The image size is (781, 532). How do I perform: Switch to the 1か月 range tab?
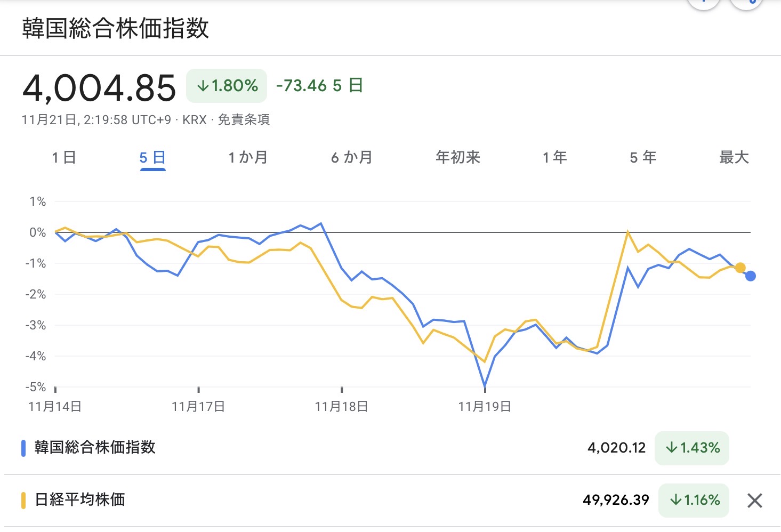pyautogui.click(x=248, y=158)
